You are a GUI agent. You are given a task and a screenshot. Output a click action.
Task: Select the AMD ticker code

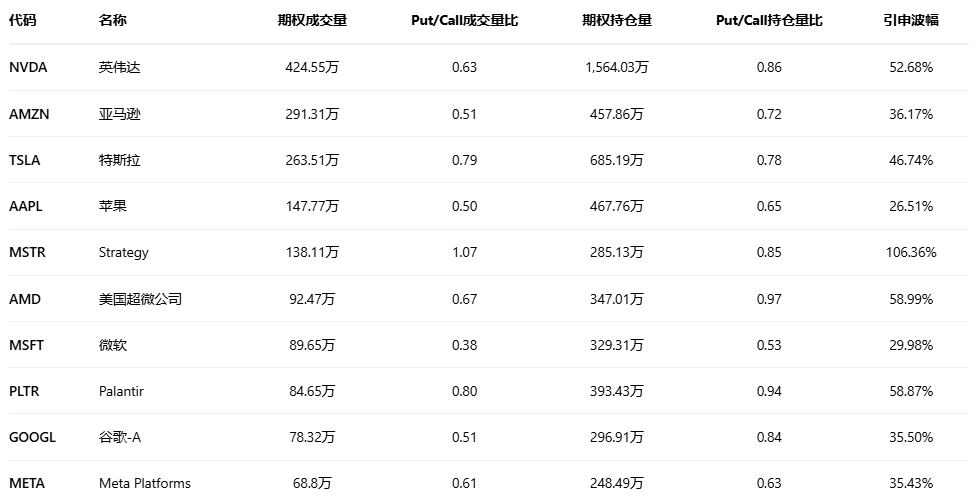[25, 299]
